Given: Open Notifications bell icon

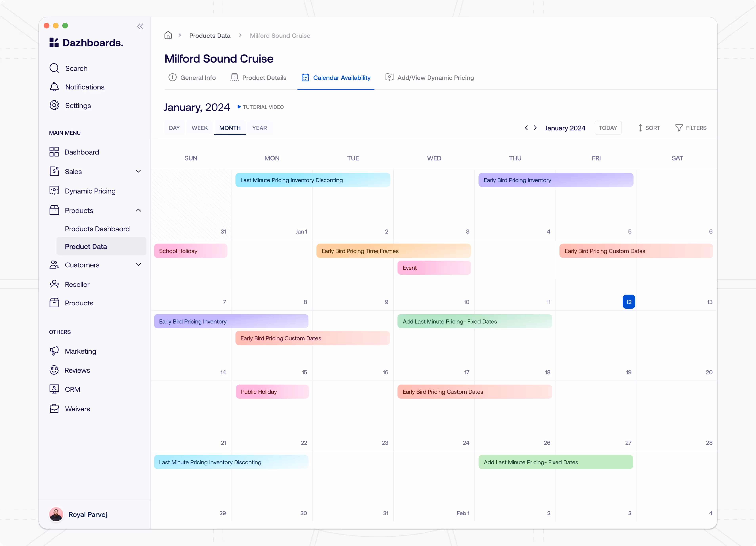Looking at the screenshot, I should pos(54,87).
